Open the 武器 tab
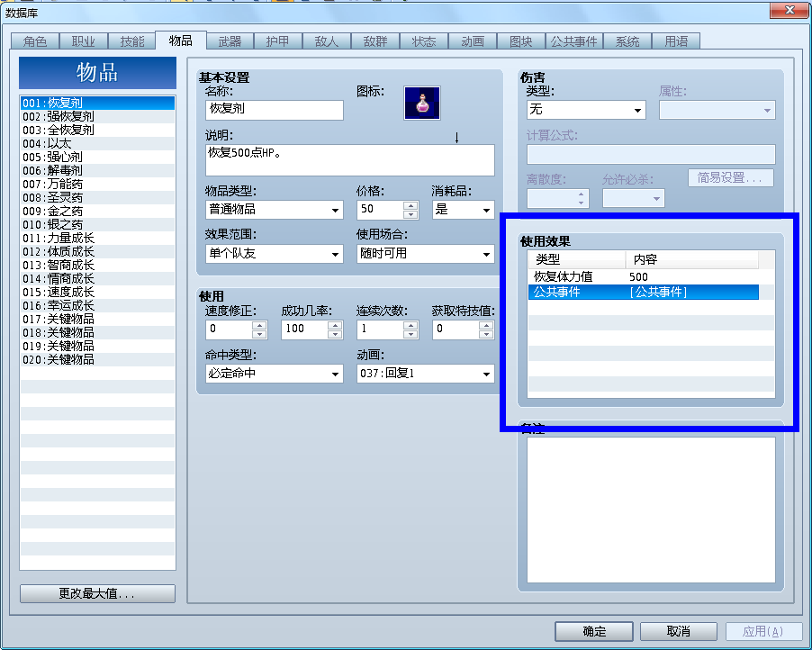This screenshot has height=650, width=812. click(230, 41)
